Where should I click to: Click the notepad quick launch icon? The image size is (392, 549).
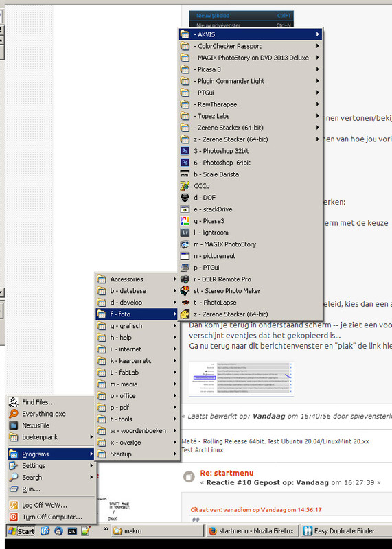click(x=86, y=531)
